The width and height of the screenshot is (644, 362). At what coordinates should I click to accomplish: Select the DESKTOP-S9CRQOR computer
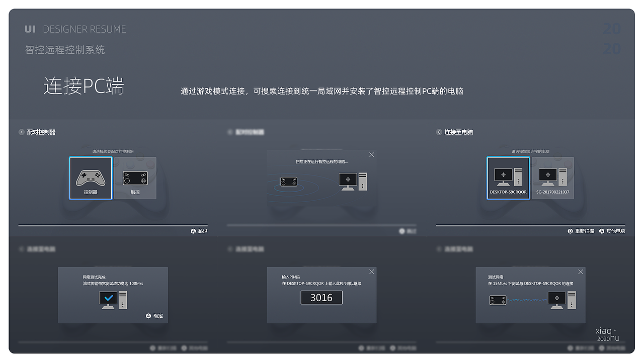pos(508,177)
